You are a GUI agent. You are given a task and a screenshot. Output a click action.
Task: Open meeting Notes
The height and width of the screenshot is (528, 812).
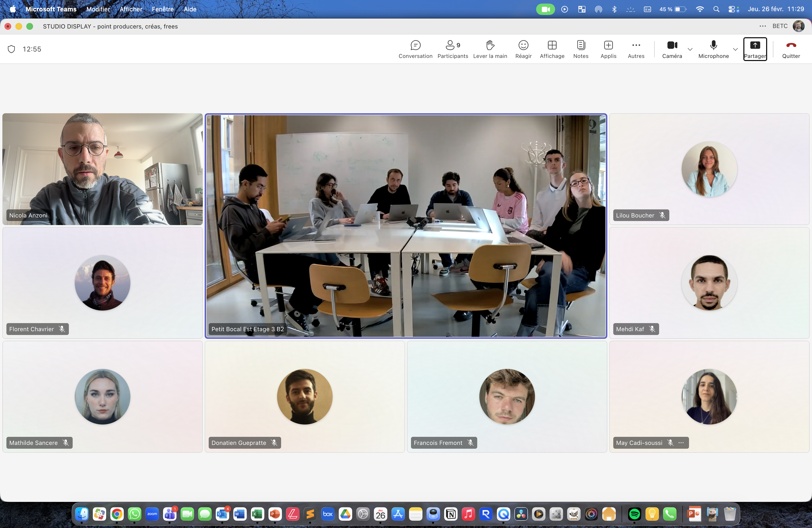581,49
